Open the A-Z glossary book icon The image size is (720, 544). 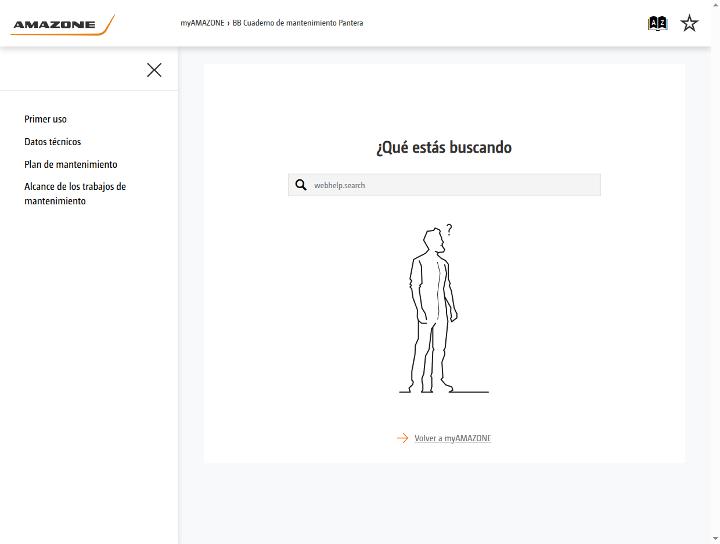pyautogui.click(x=657, y=23)
